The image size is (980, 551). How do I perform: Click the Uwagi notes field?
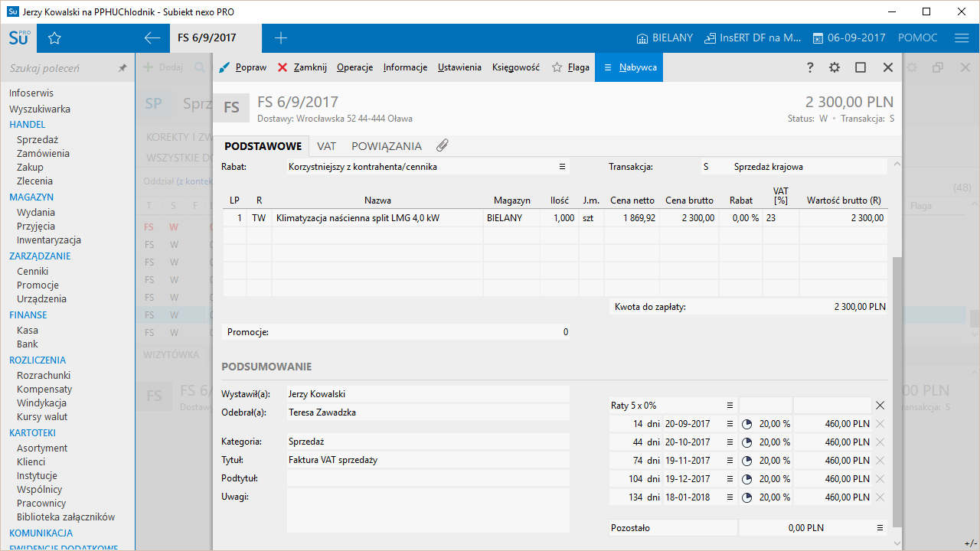click(x=428, y=510)
